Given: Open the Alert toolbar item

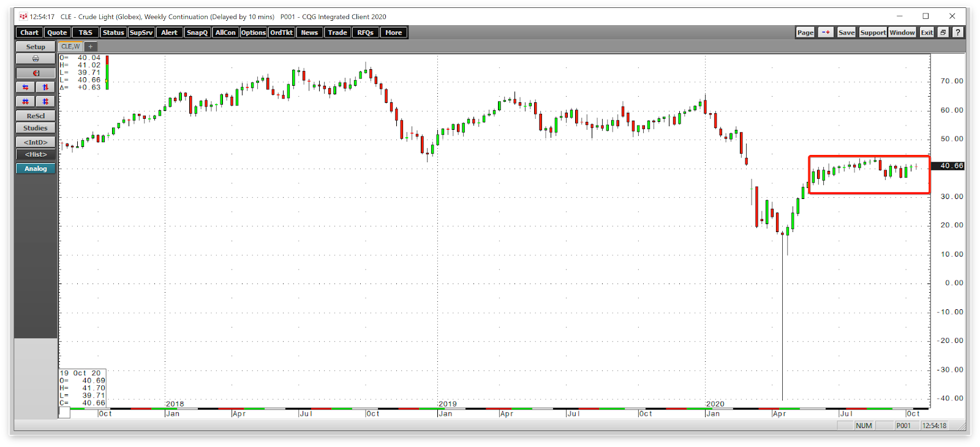Looking at the screenshot, I should (170, 32).
